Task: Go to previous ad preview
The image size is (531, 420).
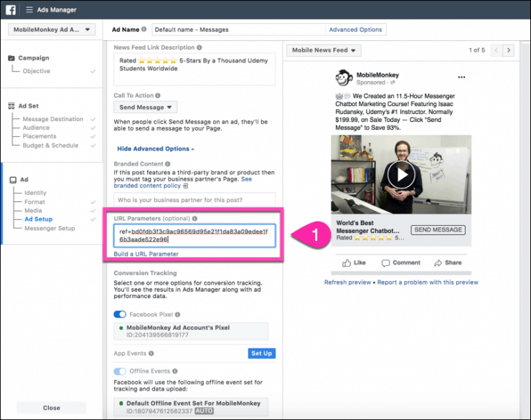Action: tap(497, 50)
